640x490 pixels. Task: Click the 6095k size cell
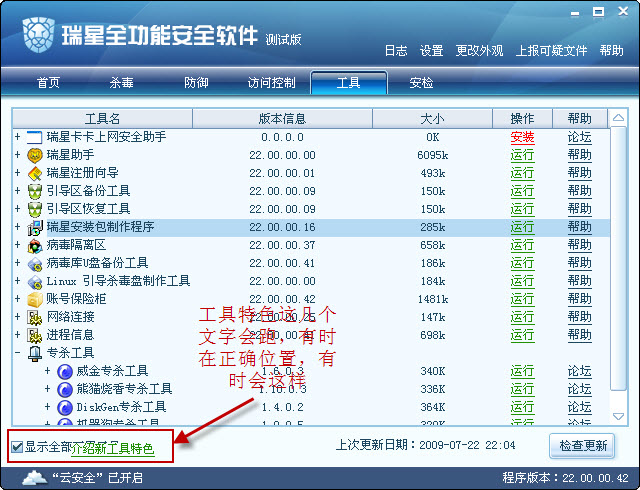click(x=433, y=155)
